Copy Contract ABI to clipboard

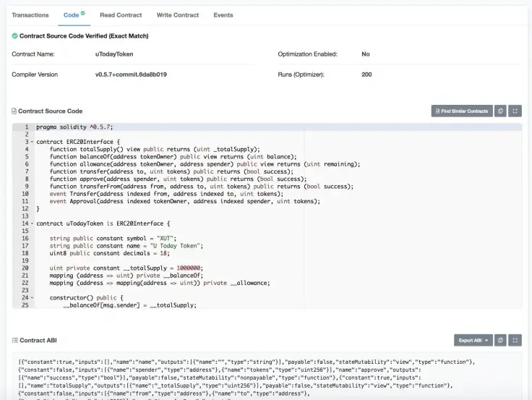[500, 340]
